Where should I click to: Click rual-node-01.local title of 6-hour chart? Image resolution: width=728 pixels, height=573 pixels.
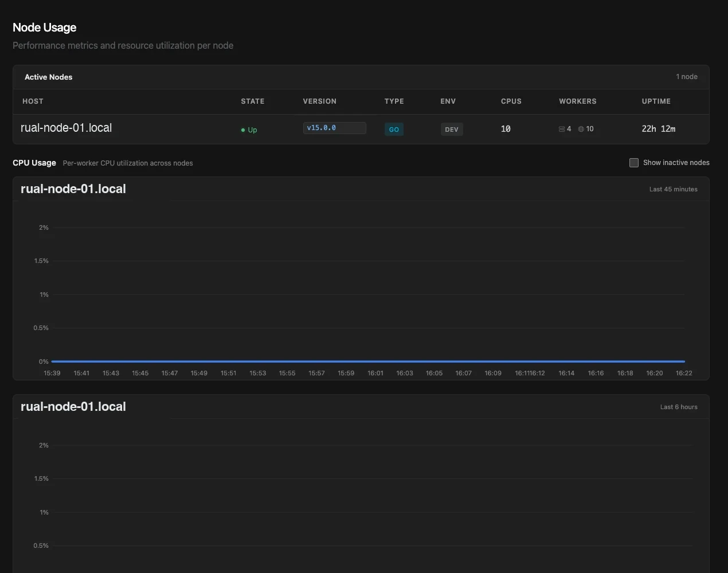click(x=73, y=407)
